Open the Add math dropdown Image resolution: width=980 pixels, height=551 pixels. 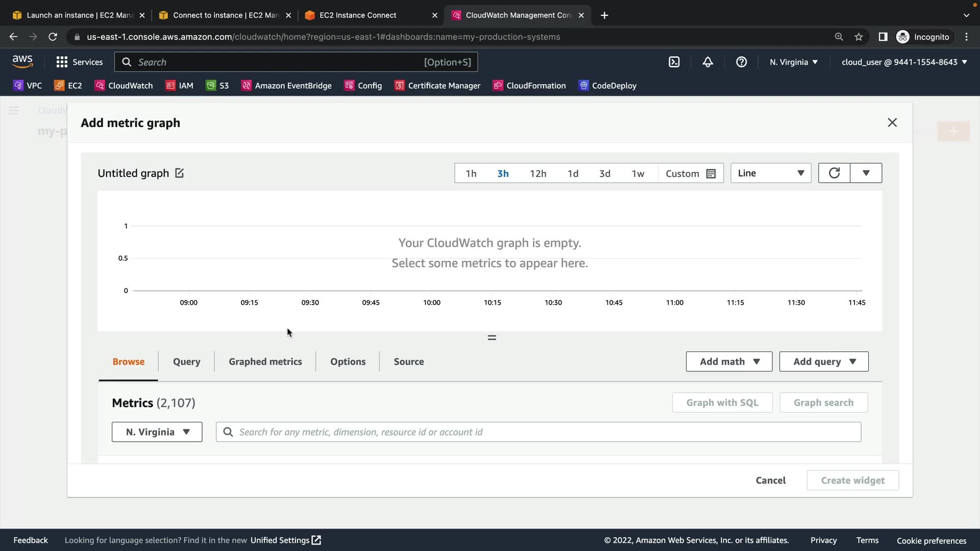click(x=728, y=362)
